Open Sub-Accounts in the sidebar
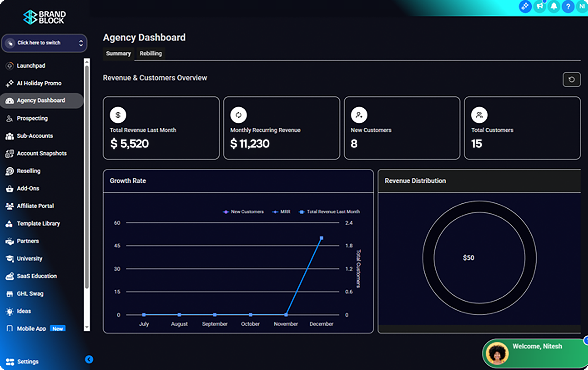Image resolution: width=588 pixels, height=370 pixels. click(x=34, y=136)
